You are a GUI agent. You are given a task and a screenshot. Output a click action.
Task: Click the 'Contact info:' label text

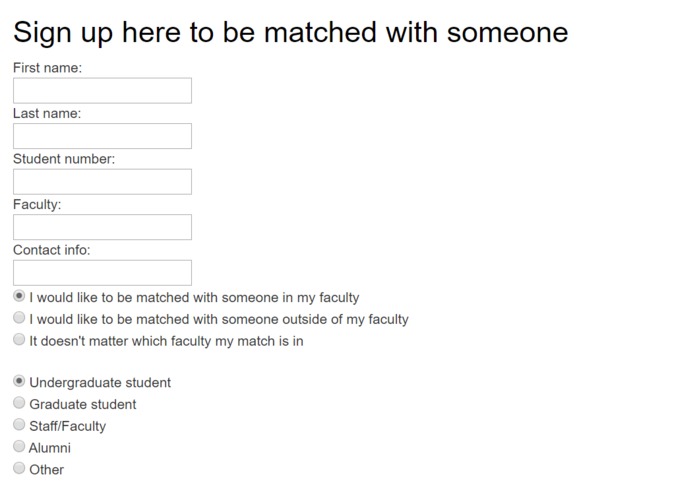(x=51, y=250)
